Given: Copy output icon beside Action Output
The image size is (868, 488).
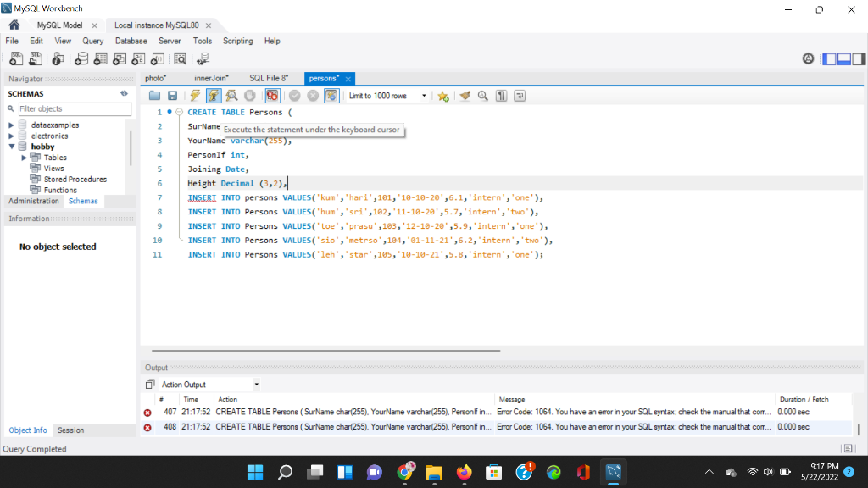Looking at the screenshot, I should tap(149, 385).
